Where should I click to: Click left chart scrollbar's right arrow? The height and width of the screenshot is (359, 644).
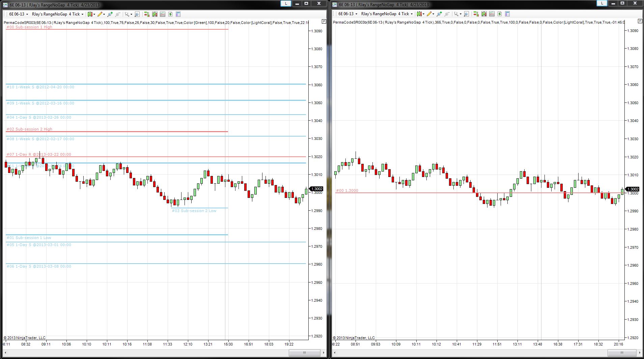(x=324, y=353)
